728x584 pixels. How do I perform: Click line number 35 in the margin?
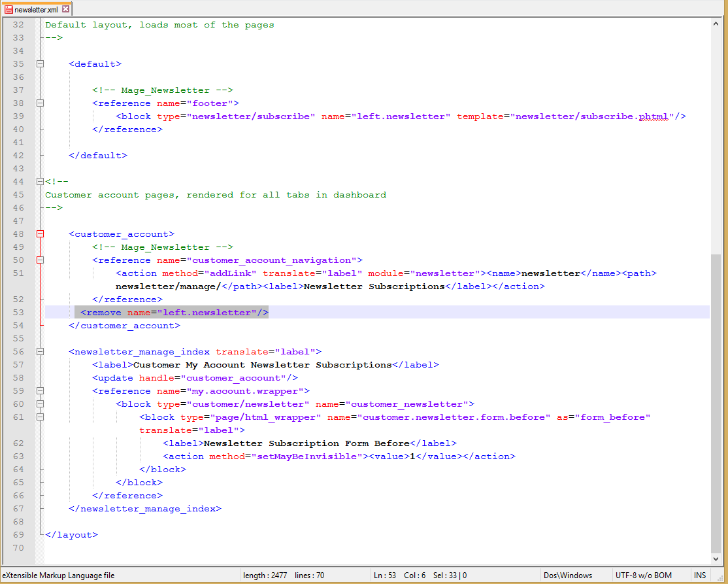(18, 63)
